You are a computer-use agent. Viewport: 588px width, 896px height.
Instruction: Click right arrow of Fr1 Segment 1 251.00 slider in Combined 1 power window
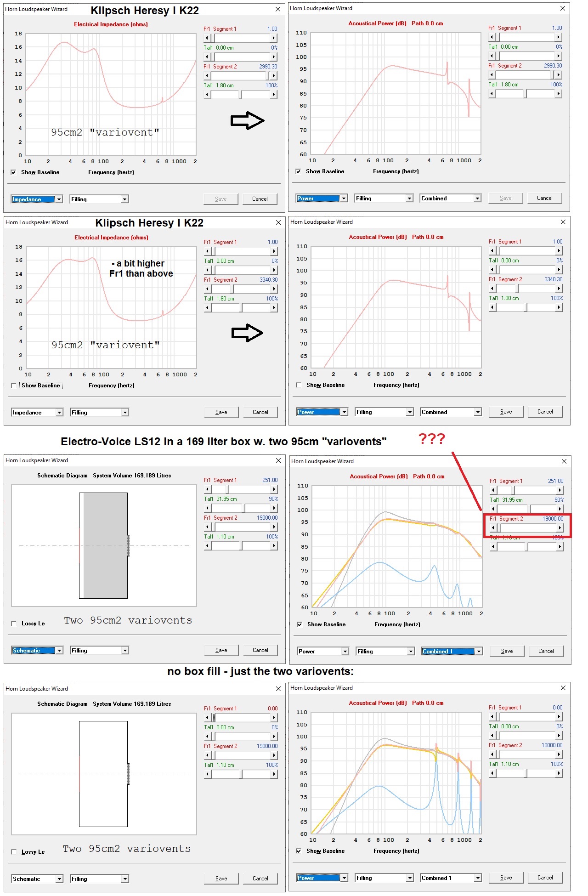click(x=560, y=490)
